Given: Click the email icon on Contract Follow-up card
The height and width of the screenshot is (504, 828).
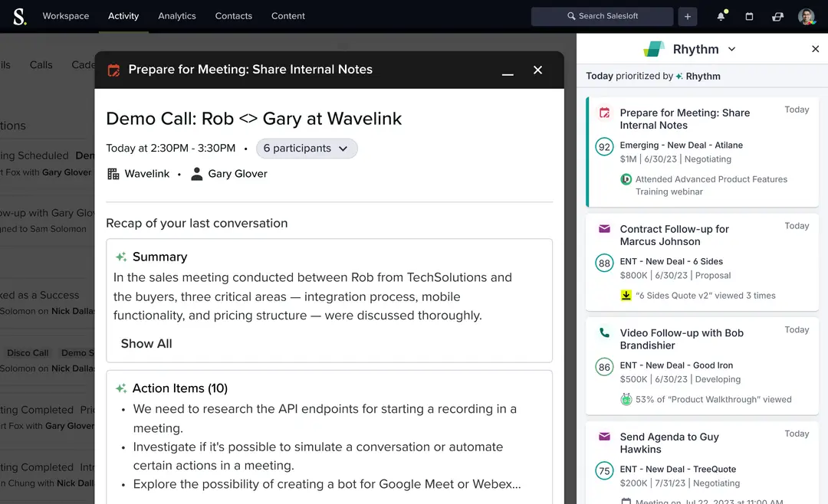Looking at the screenshot, I should [605, 228].
